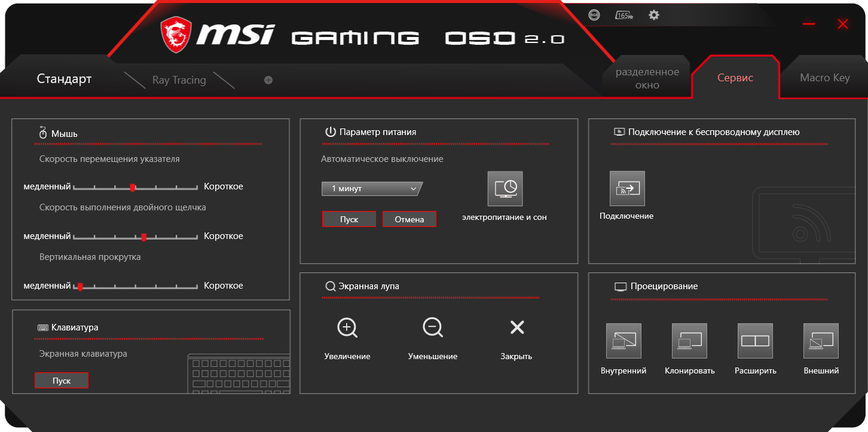
Task: Switch to the Ray Tracing profile tab
Action: click(x=179, y=80)
